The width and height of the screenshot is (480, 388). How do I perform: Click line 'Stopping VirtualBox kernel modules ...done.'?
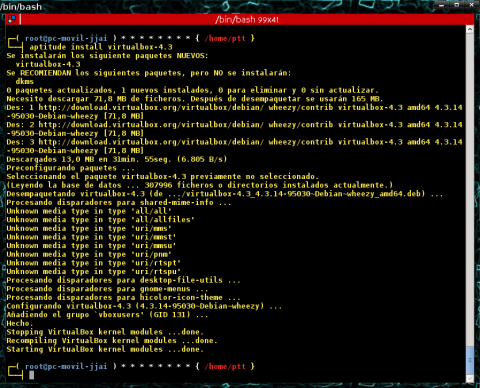[105, 332]
